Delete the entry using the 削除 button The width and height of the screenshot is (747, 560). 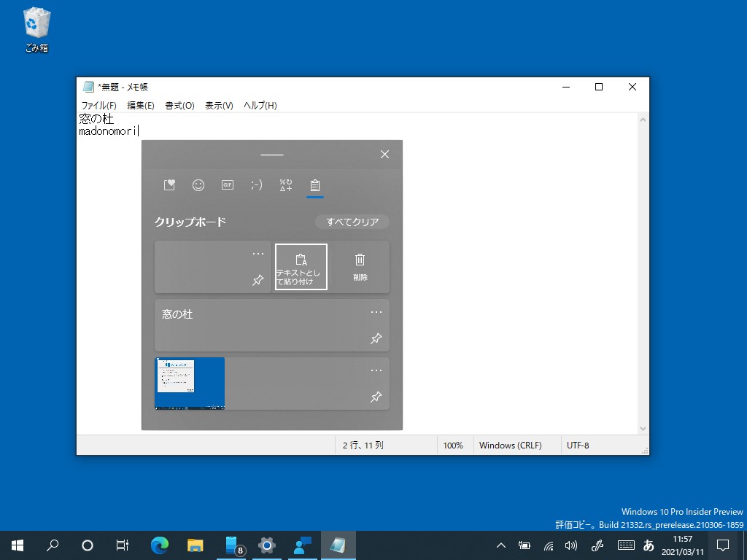[360, 266]
